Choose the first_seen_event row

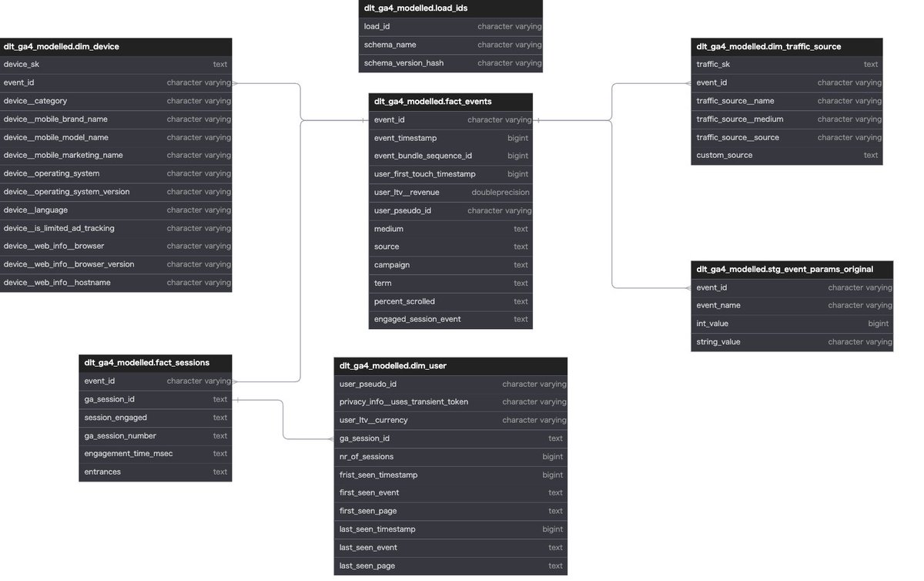[450, 493]
